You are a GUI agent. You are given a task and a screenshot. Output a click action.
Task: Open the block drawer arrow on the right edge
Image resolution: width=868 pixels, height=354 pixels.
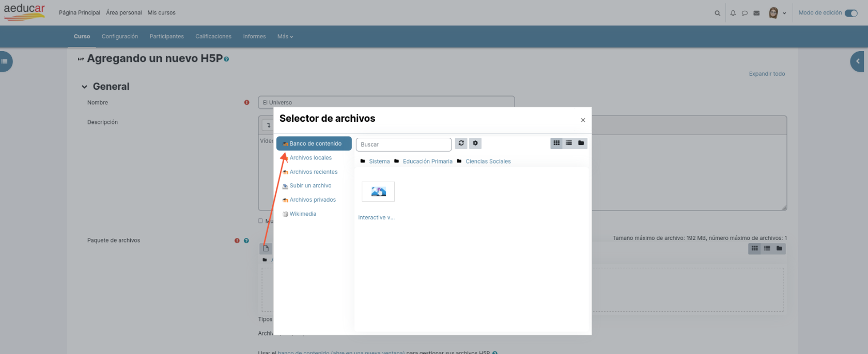tap(858, 61)
